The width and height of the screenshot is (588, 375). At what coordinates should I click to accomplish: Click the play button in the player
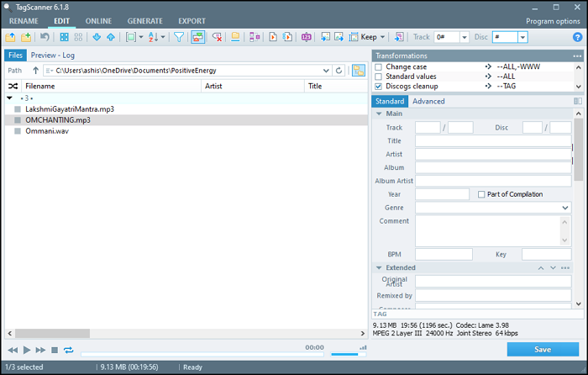(27, 350)
